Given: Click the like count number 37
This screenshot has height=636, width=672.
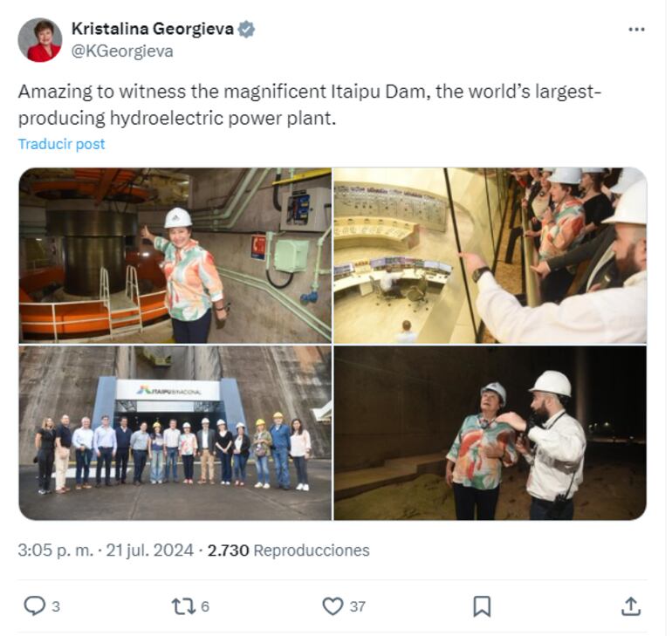Looking at the screenshot, I should point(358,606).
